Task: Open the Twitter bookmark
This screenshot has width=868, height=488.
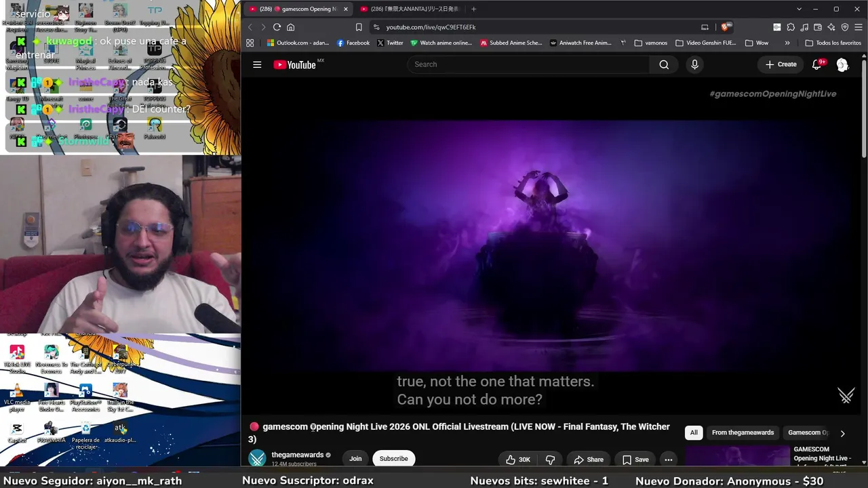Action: (x=390, y=43)
